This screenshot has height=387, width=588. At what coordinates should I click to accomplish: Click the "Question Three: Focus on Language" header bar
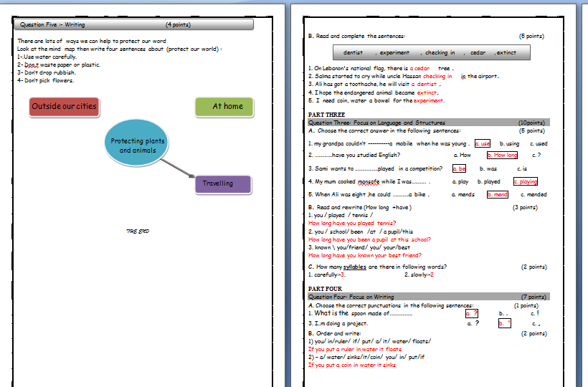[x=428, y=123]
